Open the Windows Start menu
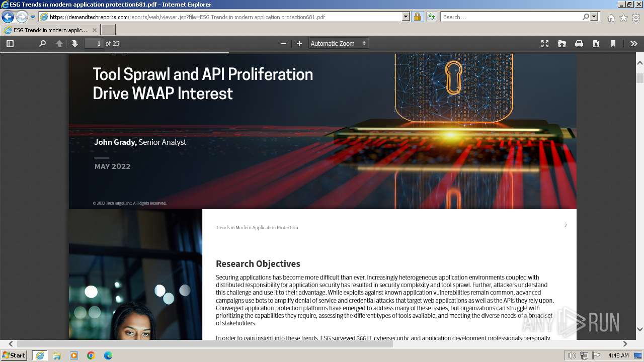The image size is (644, 362). click(x=14, y=355)
